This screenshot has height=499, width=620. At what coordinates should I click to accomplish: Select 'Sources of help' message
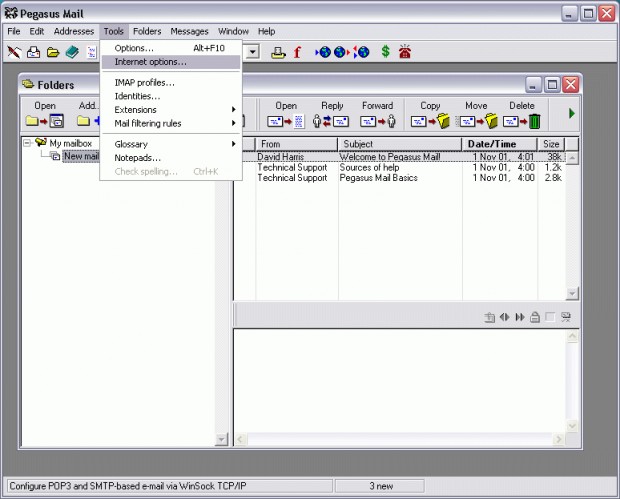click(x=400, y=168)
